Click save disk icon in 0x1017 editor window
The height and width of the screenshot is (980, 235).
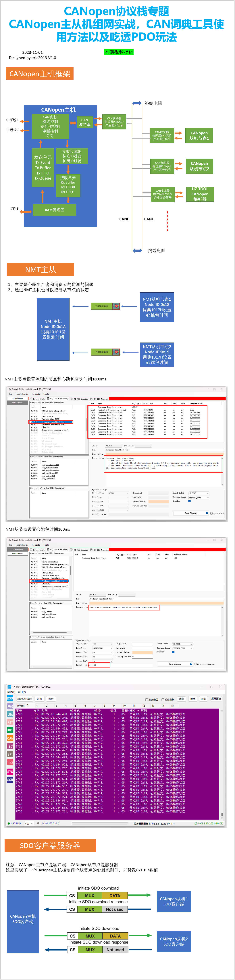click(191, 664)
